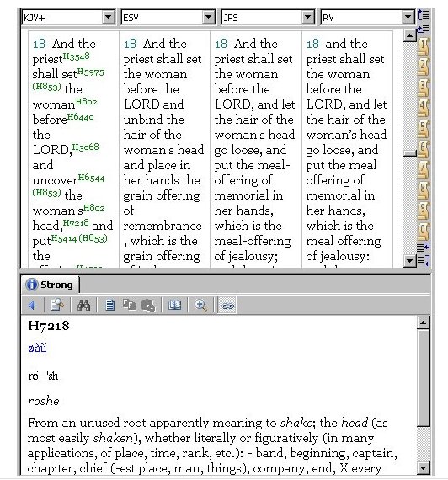Open the KJV+ version dropdown
Viewport: 448px width, 480px height.
[108, 18]
